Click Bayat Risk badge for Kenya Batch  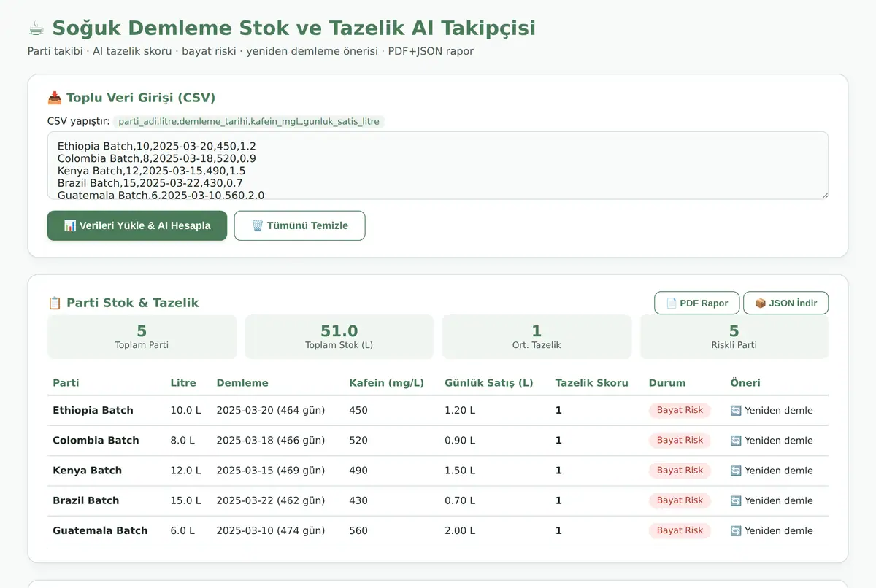[x=680, y=470]
